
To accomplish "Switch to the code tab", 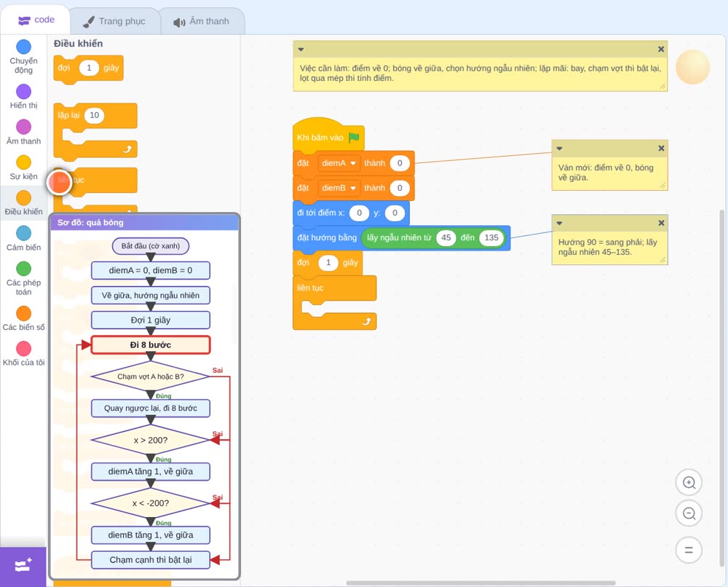I will coord(36,20).
